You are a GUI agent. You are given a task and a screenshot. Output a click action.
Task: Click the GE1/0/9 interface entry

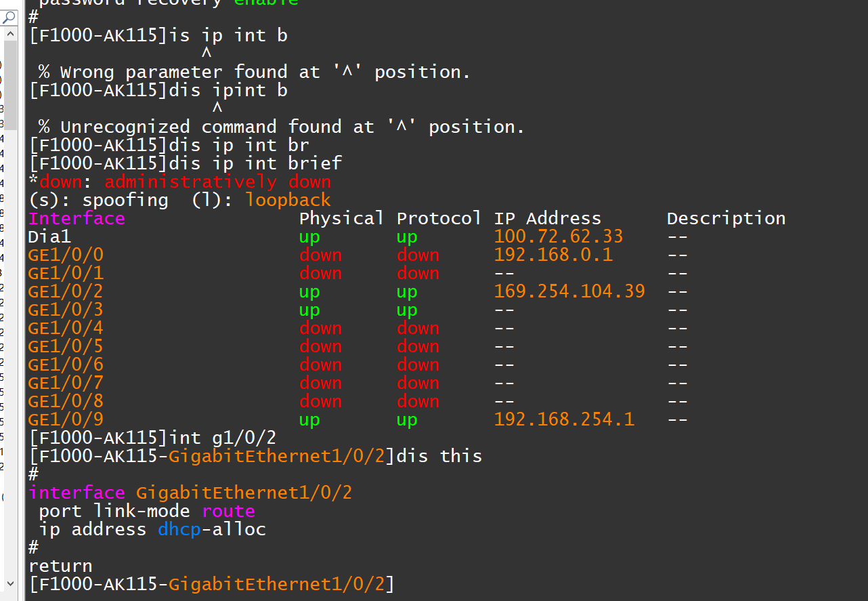[66, 420]
